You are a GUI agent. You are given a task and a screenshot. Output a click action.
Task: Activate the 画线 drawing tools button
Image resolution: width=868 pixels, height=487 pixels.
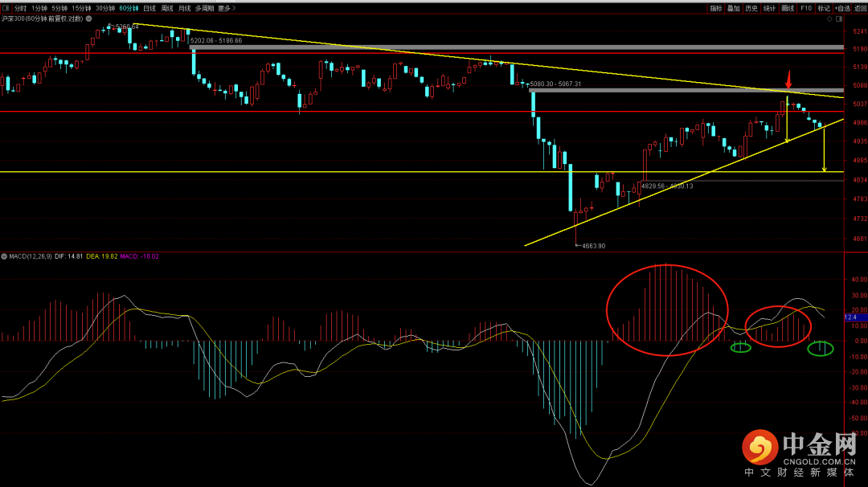pos(788,8)
